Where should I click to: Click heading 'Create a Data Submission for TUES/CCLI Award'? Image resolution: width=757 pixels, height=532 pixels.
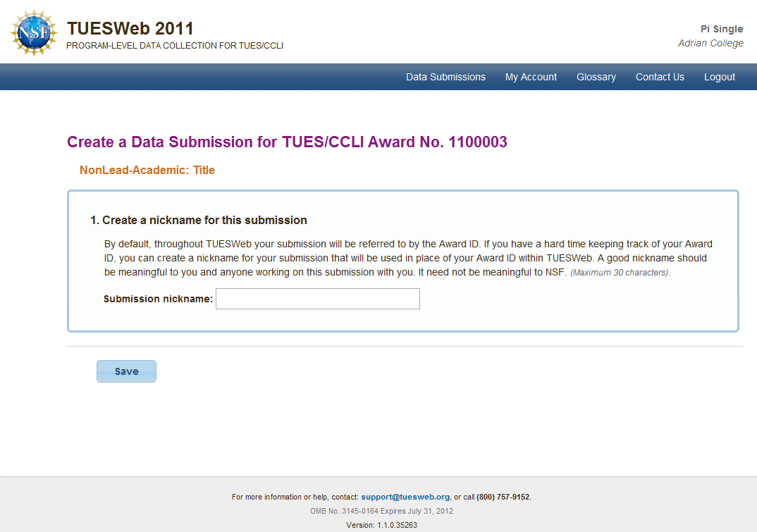coord(288,142)
